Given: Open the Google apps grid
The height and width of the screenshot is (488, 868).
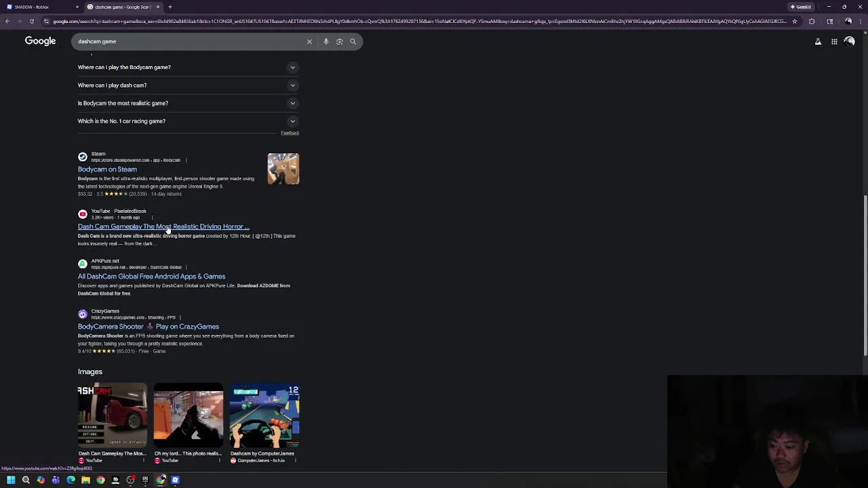Looking at the screenshot, I should [834, 41].
